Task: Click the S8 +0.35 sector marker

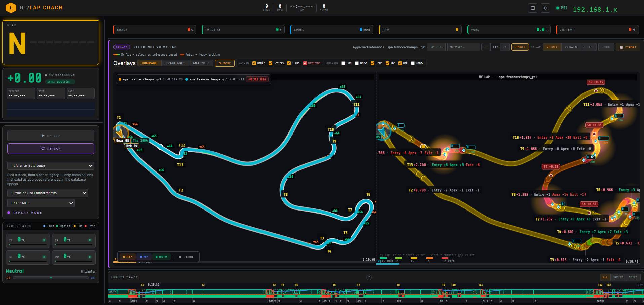Action: 594,125
